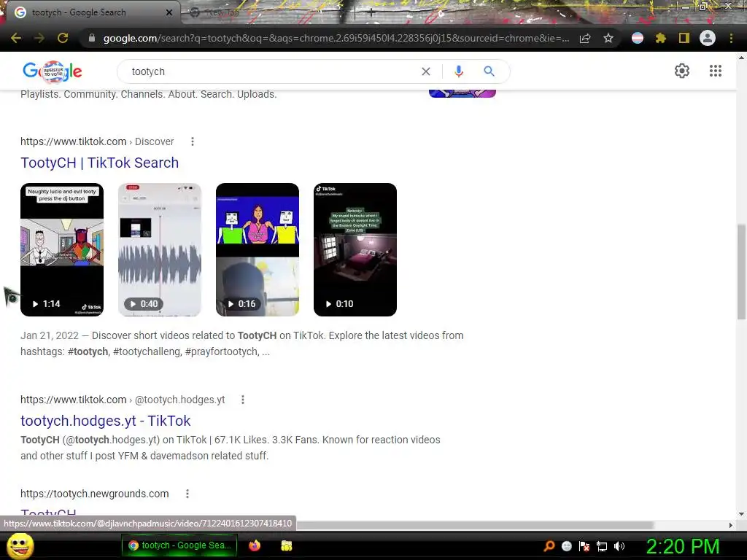Open the Extensions puzzle menu

[661, 38]
